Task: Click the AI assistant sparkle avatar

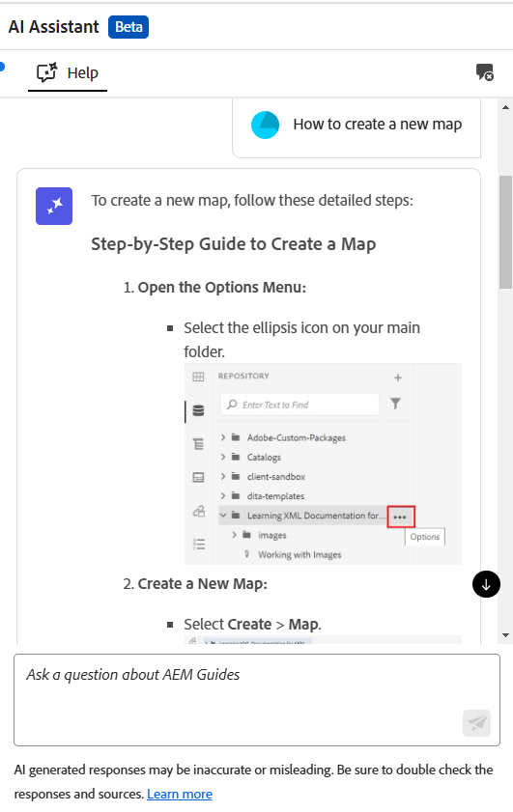Action: [54, 206]
